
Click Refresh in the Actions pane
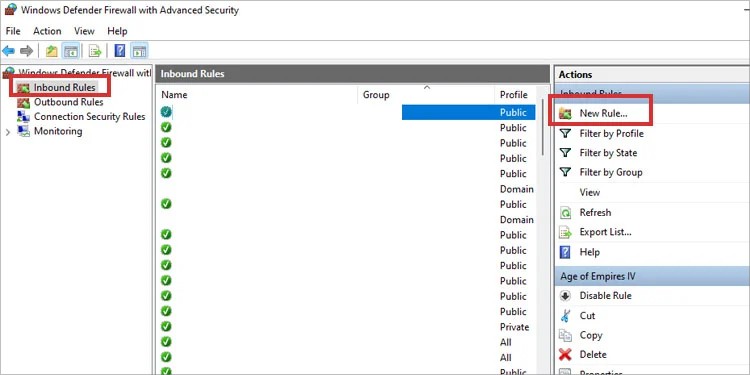coord(595,212)
